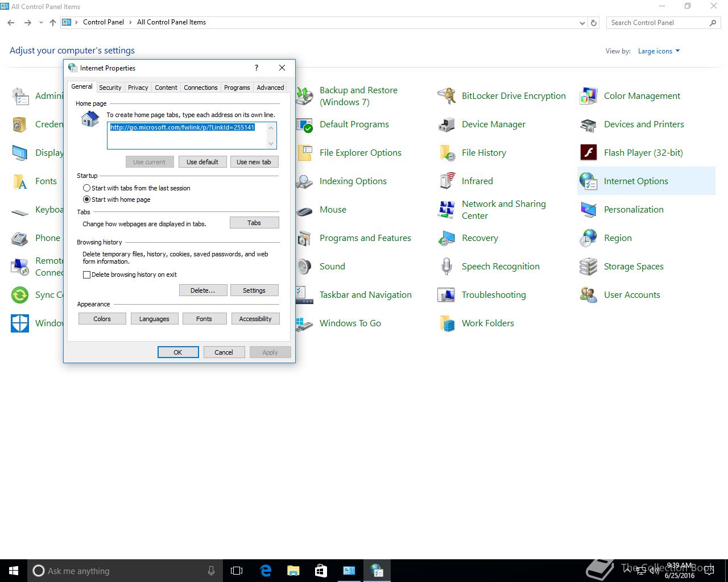Open Taskbar and Navigation text link
This screenshot has width=728, height=582.
tap(365, 295)
